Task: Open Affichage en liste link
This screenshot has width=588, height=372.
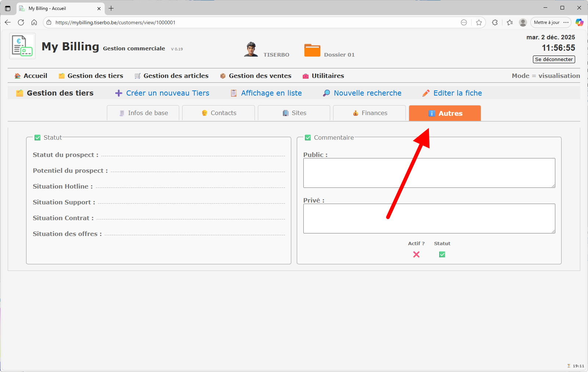Action: pyautogui.click(x=271, y=93)
